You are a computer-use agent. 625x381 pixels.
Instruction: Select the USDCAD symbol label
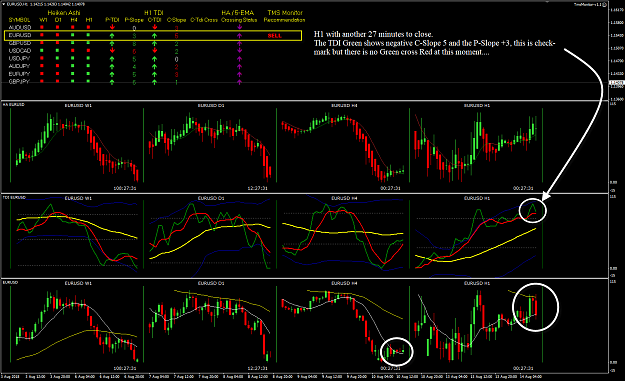(20, 51)
